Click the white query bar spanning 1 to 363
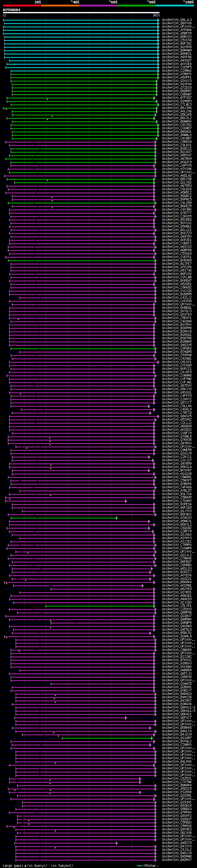This screenshot has height=868, width=197. tap(81, 13)
